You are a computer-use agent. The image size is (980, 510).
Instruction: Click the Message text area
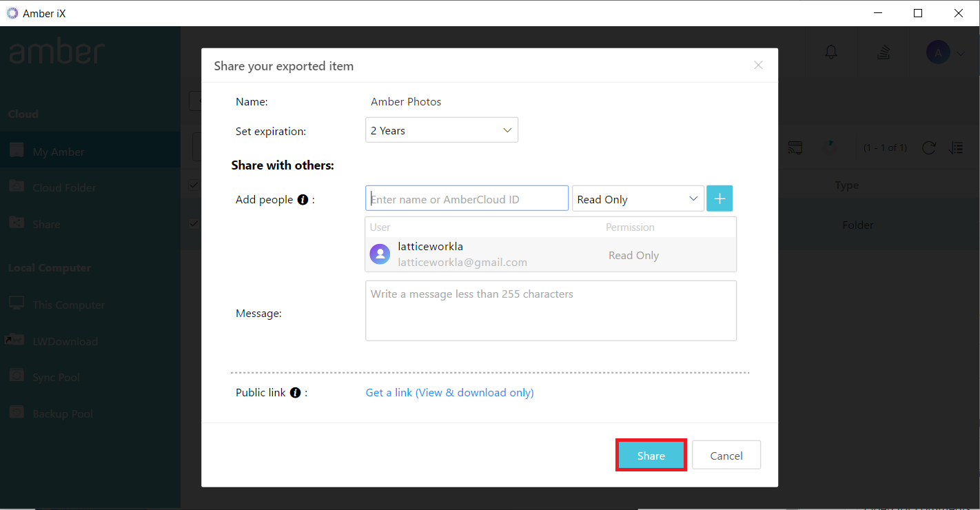click(x=551, y=310)
